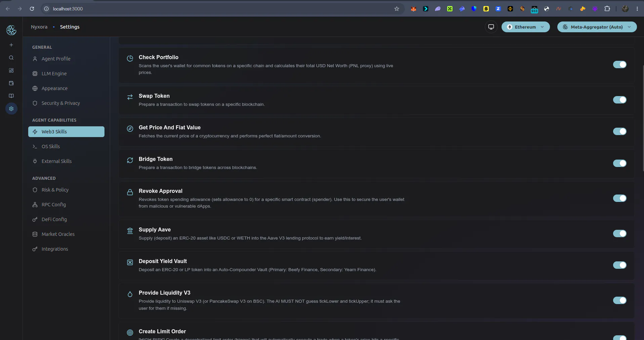Open Integrations settings
Viewport: 644px width, 340px height.
pos(66,249)
